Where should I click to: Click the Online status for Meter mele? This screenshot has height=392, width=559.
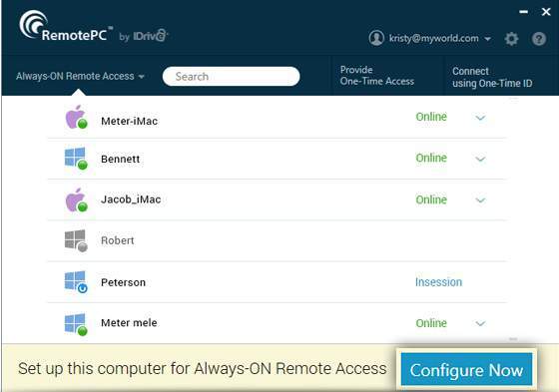click(431, 323)
